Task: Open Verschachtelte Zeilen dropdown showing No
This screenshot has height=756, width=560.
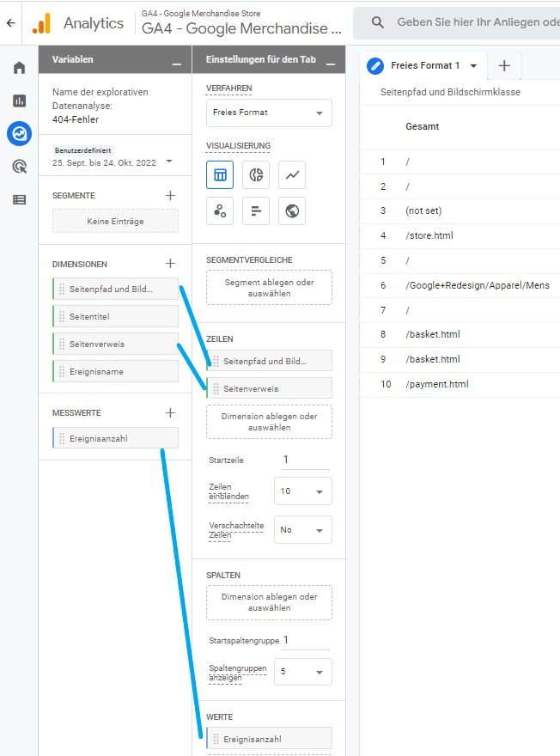Action: (x=302, y=529)
